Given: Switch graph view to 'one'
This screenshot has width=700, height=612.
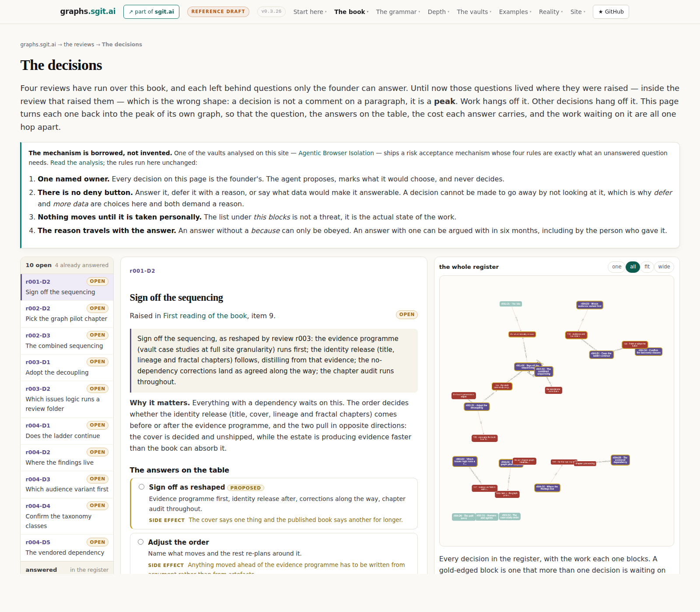Looking at the screenshot, I should pos(617,267).
